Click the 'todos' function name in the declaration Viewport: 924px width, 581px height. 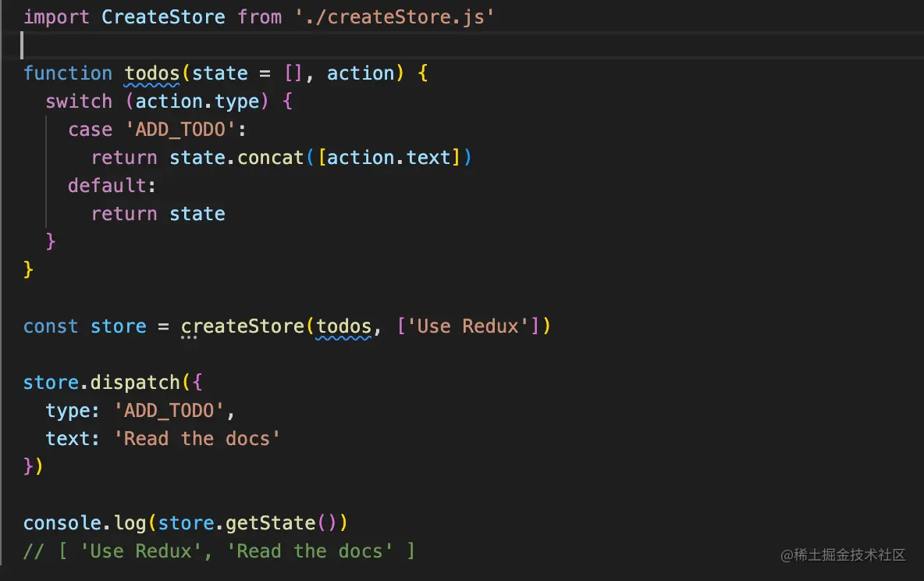[x=152, y=73]
